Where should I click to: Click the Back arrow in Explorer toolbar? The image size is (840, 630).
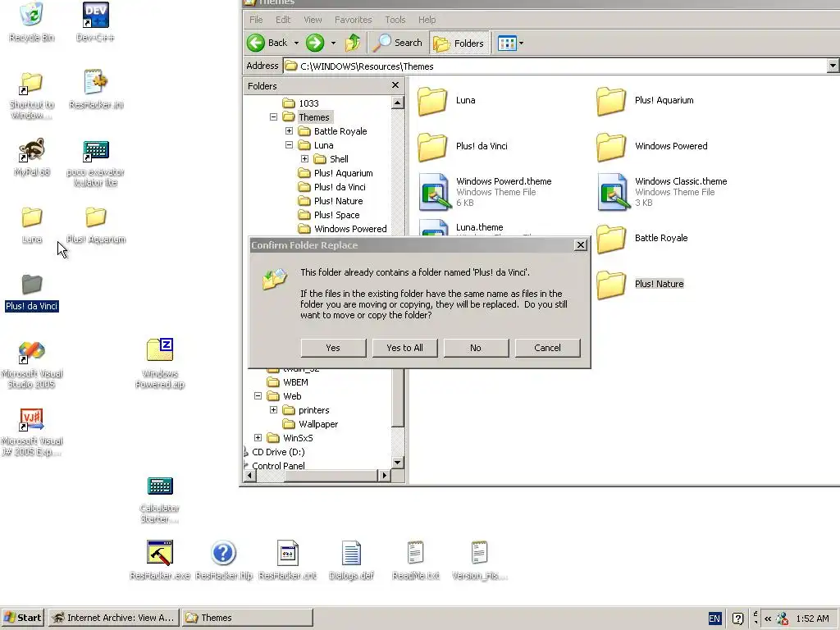point(267,43)
